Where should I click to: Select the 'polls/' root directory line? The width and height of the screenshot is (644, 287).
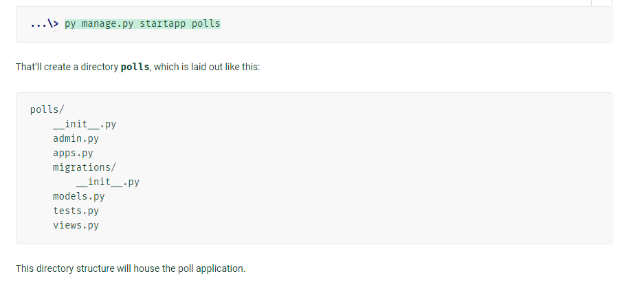pos(47,110)
